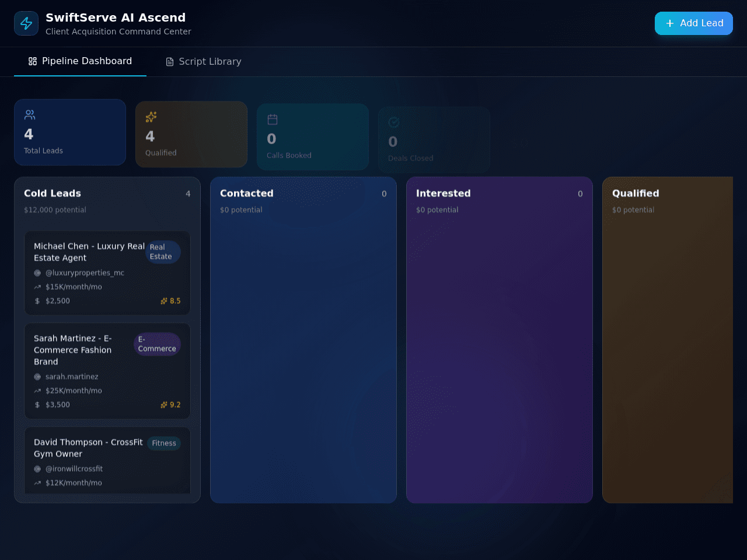Click the E-Commerce tag badge
Image resolution: width=747 pixels, height=560 pixels.
coord(157,344)
